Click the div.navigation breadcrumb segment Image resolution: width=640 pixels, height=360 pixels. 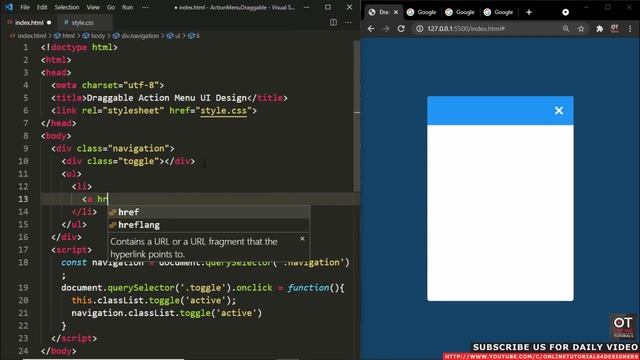[x=136, y=36]
